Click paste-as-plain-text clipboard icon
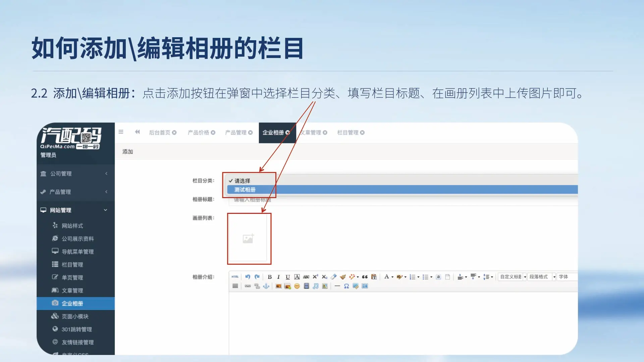 pos(374,277)
